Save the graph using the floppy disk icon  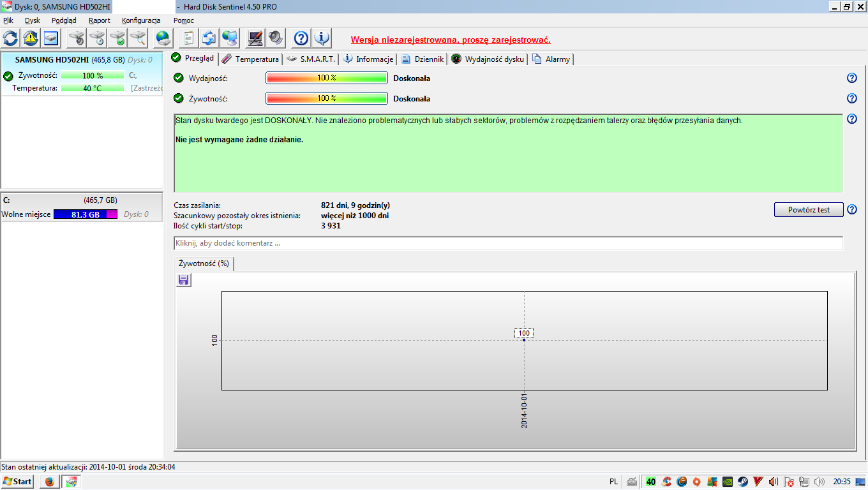click(x=184, y=280)
